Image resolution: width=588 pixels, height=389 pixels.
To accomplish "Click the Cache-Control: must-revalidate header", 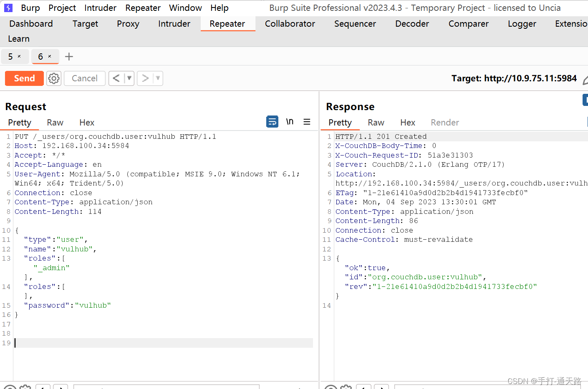I will click(x=404, y=239).
